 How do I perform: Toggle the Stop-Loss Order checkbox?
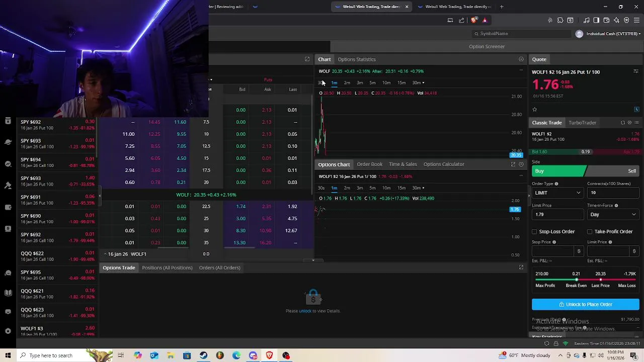pos(534,231)
